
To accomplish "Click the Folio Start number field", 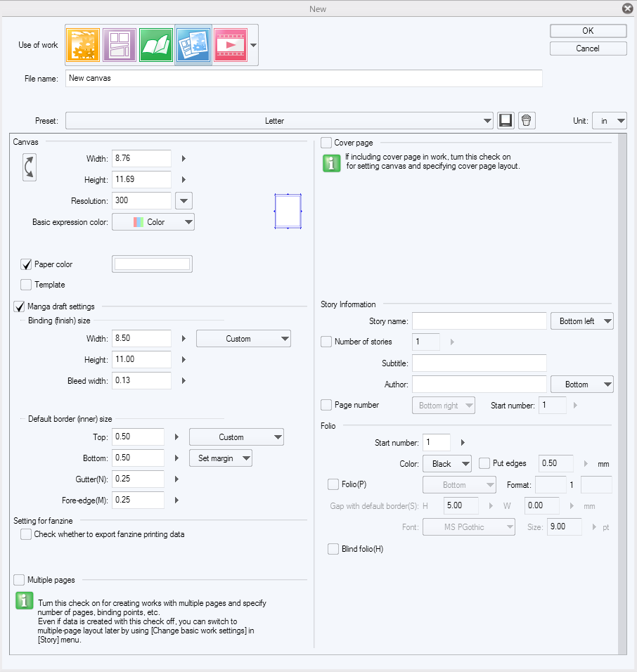I will 437,442.
